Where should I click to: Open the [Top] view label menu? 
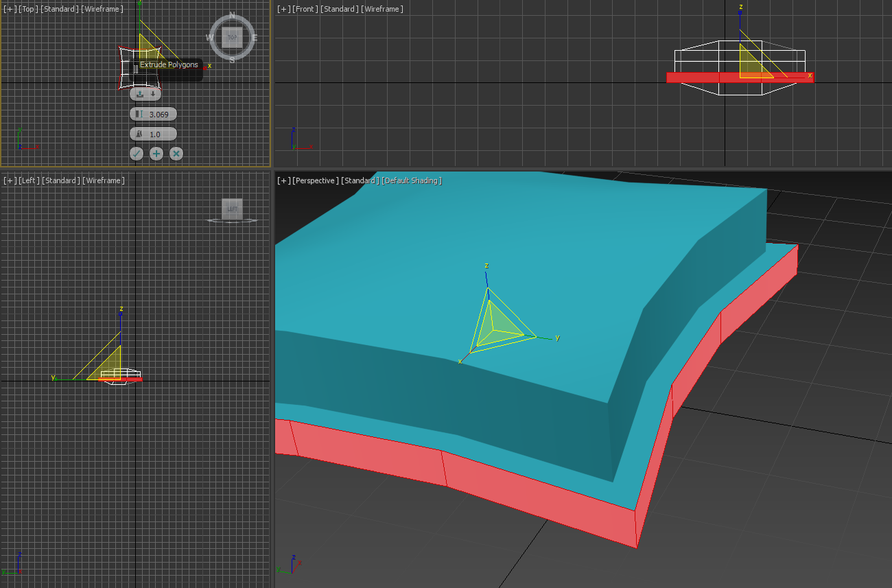[29, 9]
